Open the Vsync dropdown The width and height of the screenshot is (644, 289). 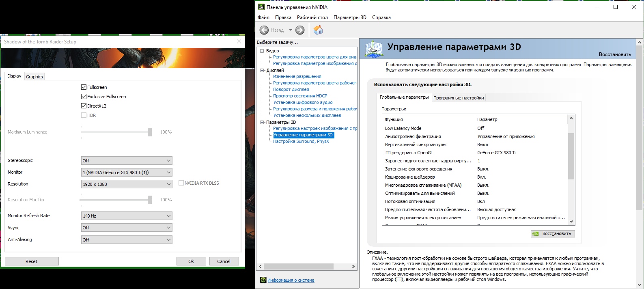pos(127,228)
